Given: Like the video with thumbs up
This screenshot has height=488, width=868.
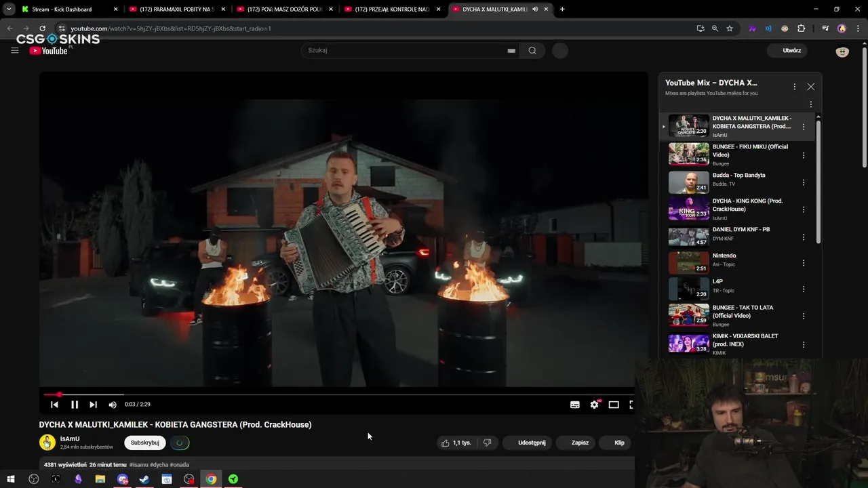Looking at the screenshot, I should [x=456, y=443].
